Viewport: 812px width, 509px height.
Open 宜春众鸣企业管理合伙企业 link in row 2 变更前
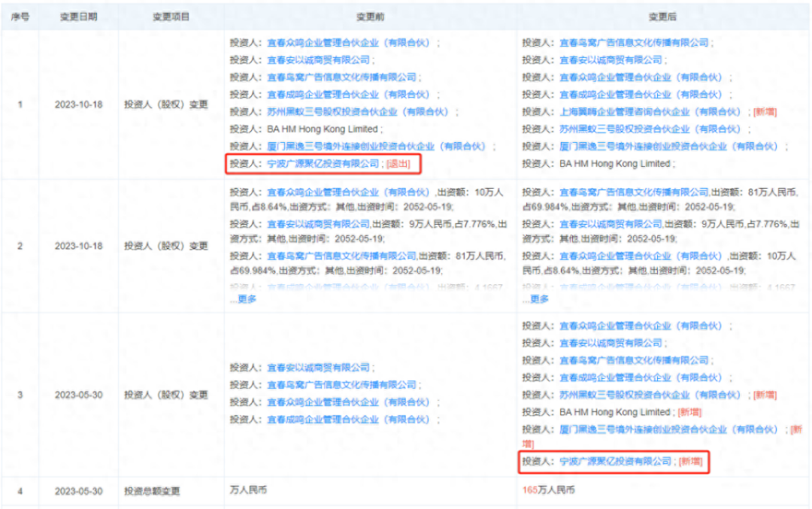(349, 192)
